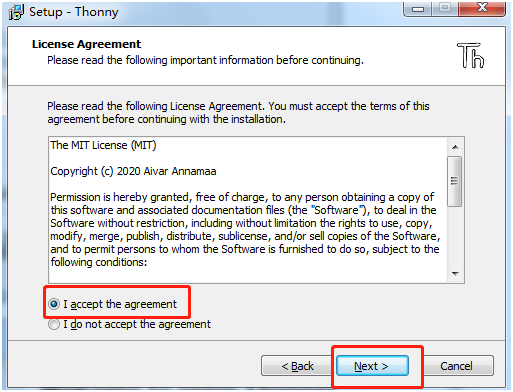Close the Thonny setup window
The height and width of the screenshot is (392, 513).
pos(482,8)
